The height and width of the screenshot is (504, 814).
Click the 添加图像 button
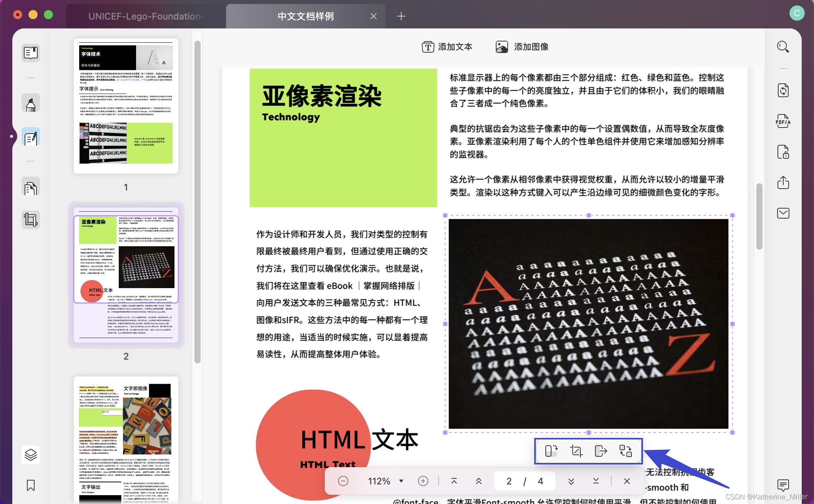[522, 47]
